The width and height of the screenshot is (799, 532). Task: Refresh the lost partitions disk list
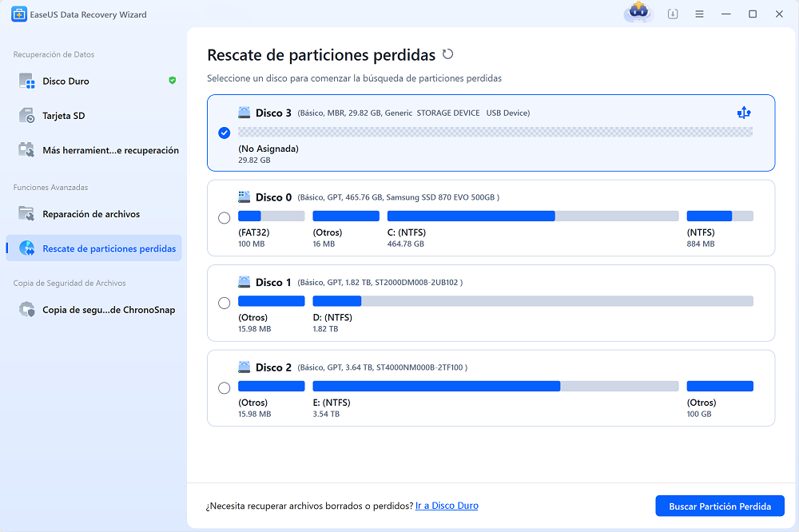(448, 54)
